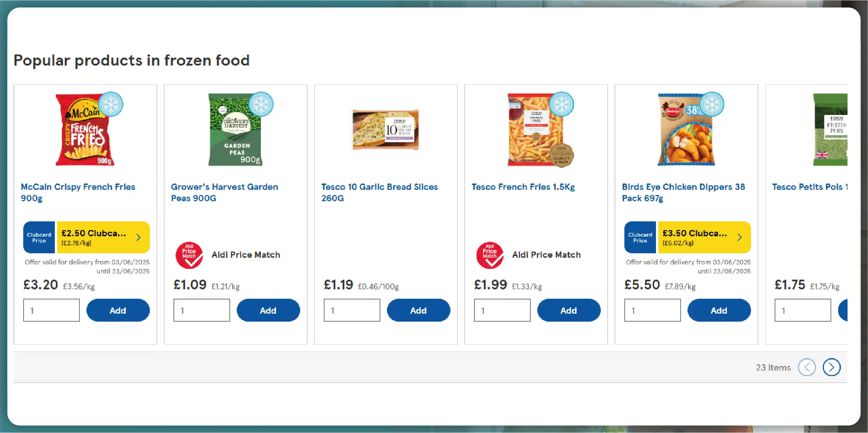The image size is (868, 433).
Task: Add Tesco Garlic Bread Slices to basket
Action: click(x=418, y=310)
